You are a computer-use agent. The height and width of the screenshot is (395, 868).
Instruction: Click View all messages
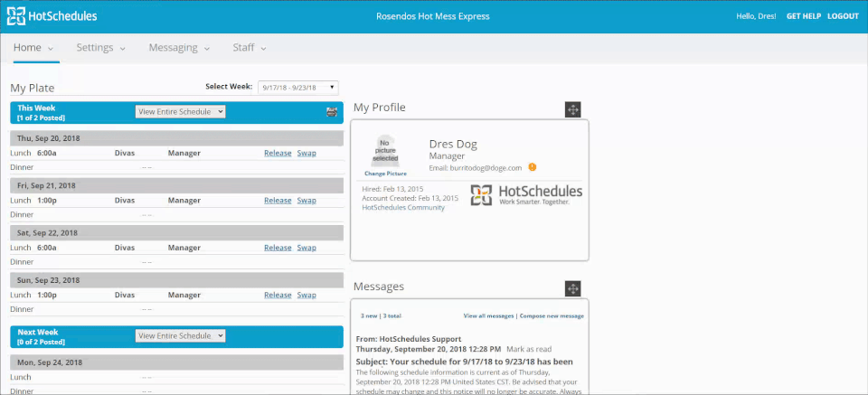click(489, 315)
